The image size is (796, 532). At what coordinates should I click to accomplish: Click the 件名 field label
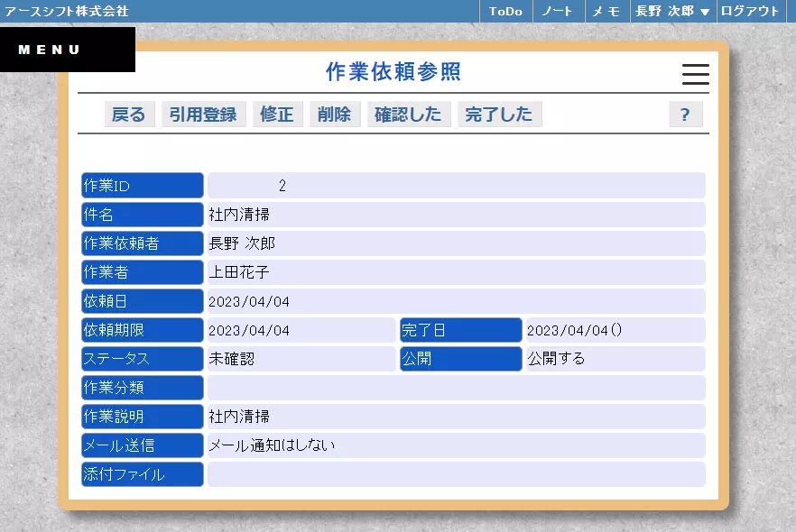pos(141,214)
